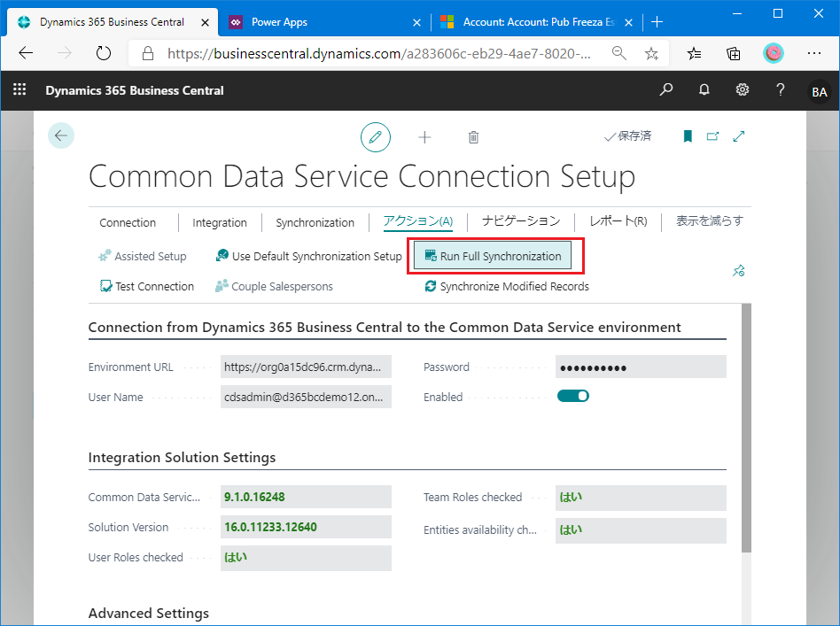Click the zoom magnifier in address bar
Image resolution: width=840 pixels, height=626 pixels.
click(619, 53)
